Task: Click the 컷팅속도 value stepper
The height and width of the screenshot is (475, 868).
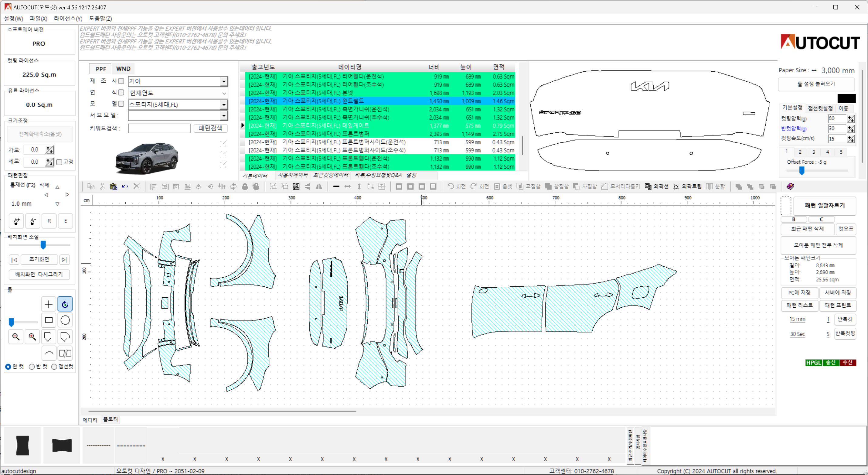Action: (x=851, y=139)
